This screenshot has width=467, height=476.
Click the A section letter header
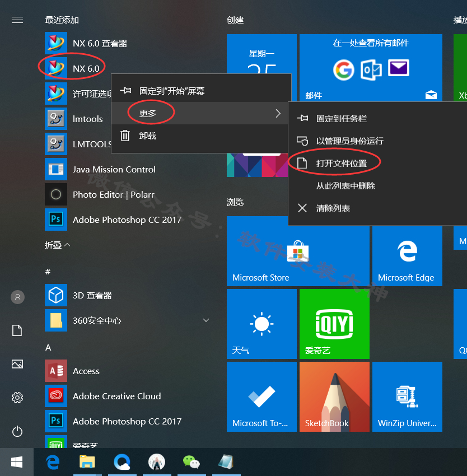(48, 348)
